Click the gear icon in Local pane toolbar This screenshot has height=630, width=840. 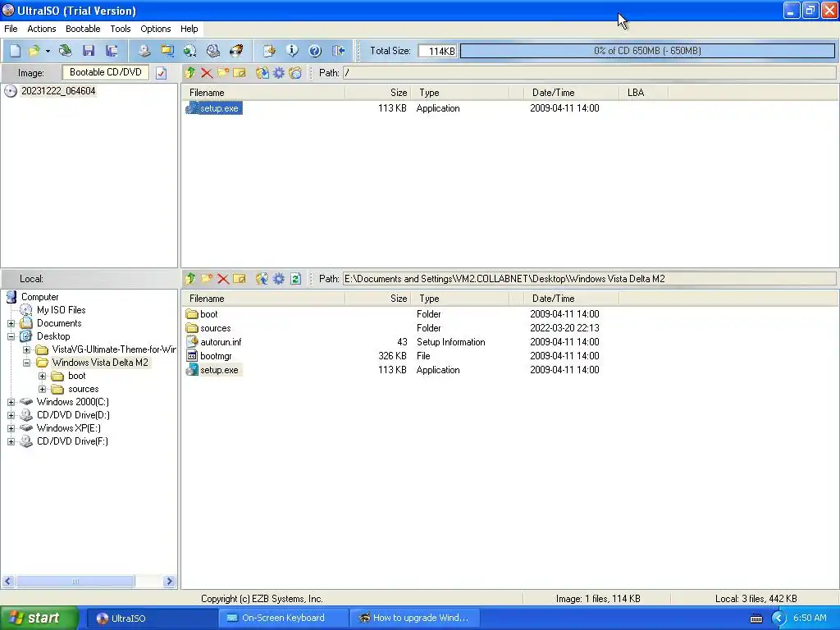279,279
